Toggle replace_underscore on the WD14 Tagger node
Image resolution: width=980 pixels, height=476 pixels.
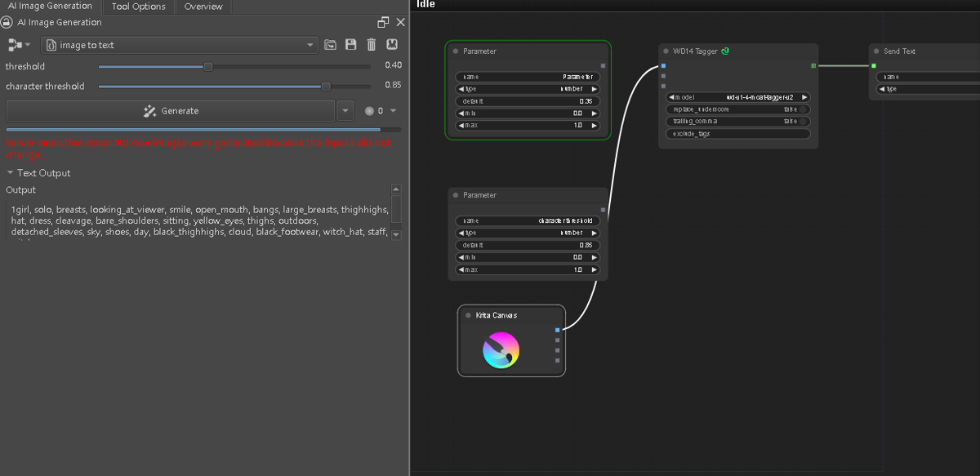coord(804,109)
